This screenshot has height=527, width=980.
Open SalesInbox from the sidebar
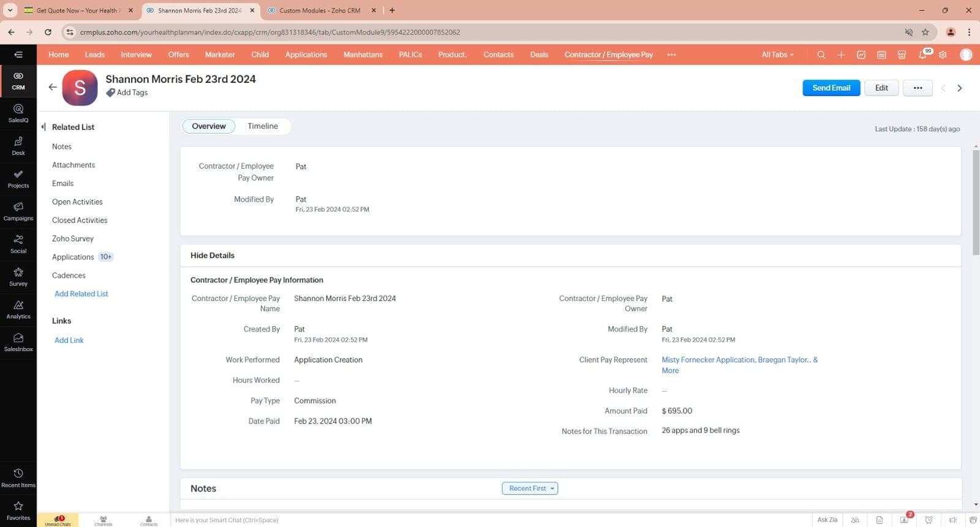click(18, 342)
